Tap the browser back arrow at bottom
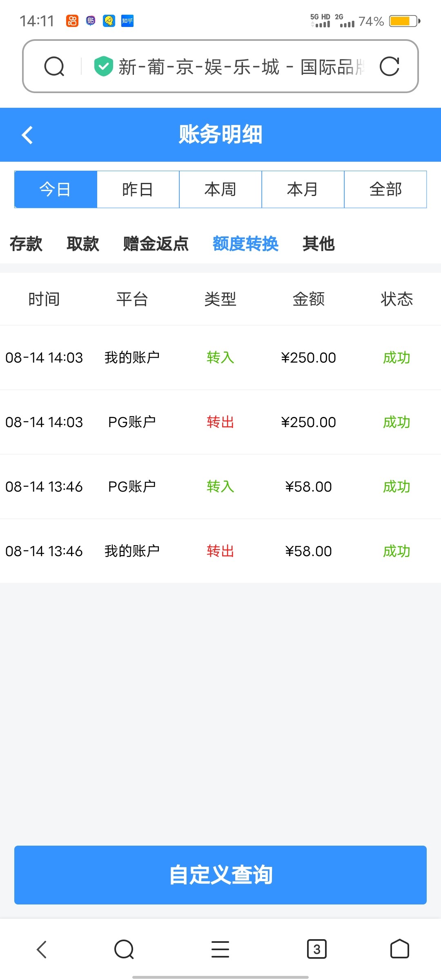Image resolution: width=441 pixels, height=980 pixels. (42, 949)
